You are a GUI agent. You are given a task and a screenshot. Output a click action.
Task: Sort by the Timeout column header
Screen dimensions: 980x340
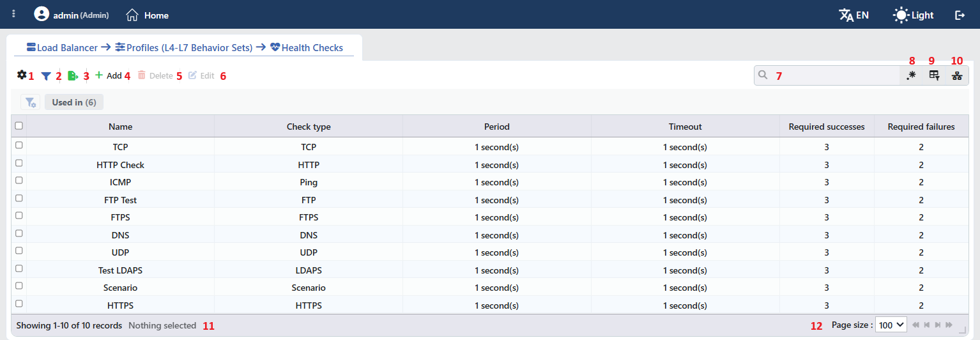685,127
